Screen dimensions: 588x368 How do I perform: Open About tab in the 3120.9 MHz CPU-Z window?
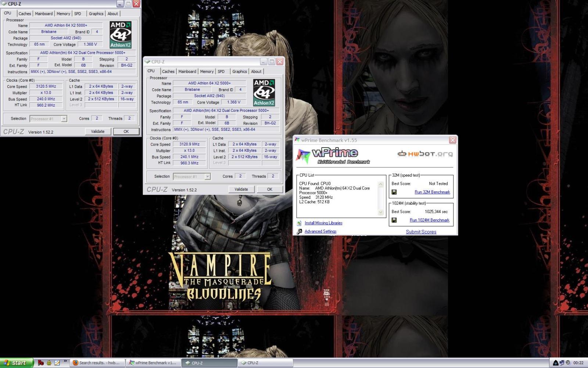click(x=256, y=71)
